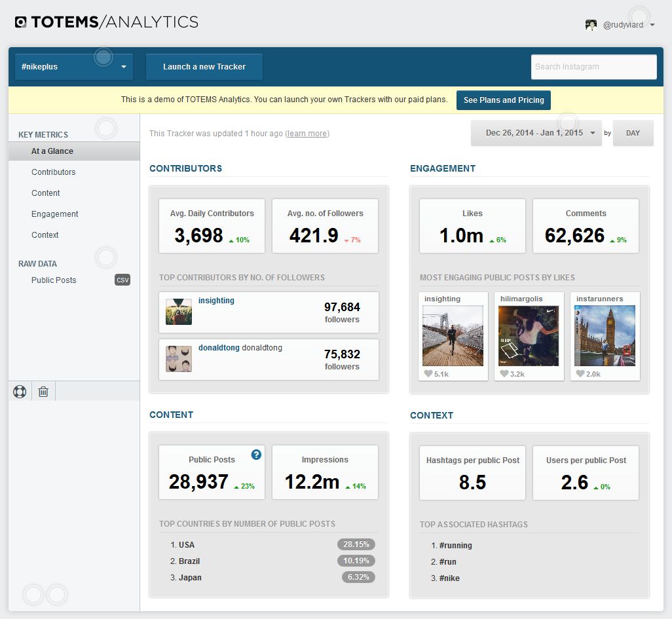Click See Plans and Pricing button

[x=504, y=100]
